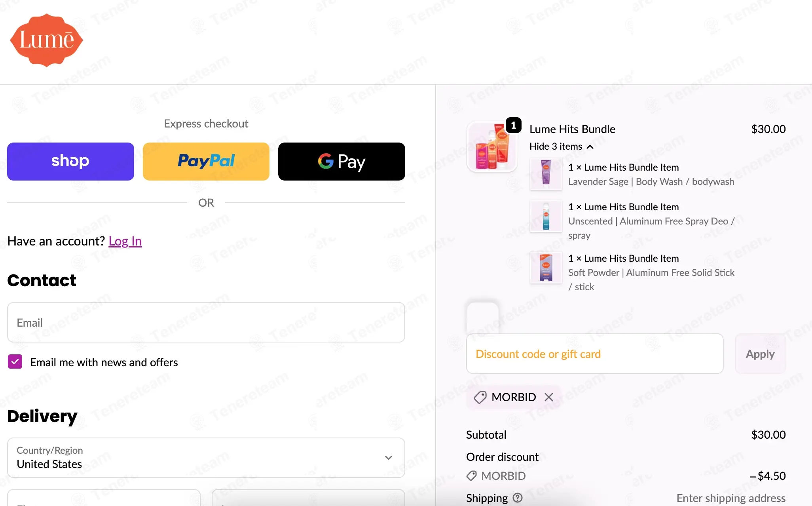Click the Lume logo

coord(46,40)
